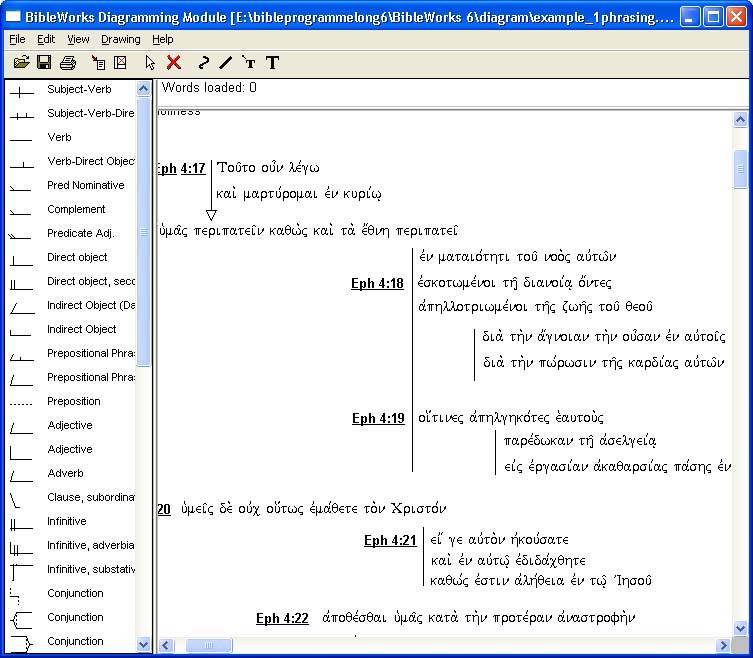Image resolution: width=753 pixels, height=658 pixels.
Task: Click the Eph 4:19 verse reference
Action: click(378, 418)
